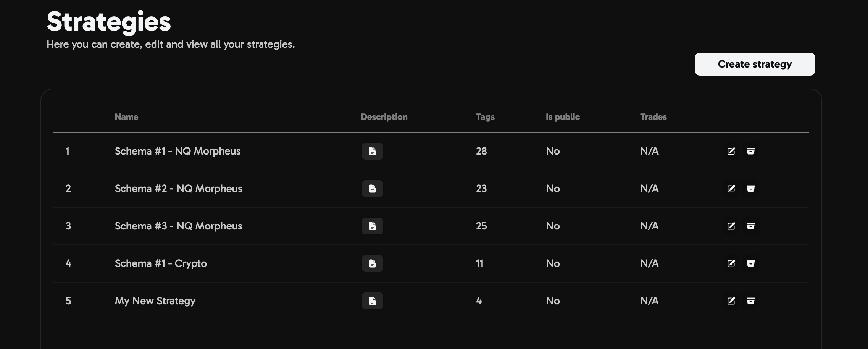This screenshot has width=868, height=349.
Task: Open My New Strategy name
Action: 155,301
